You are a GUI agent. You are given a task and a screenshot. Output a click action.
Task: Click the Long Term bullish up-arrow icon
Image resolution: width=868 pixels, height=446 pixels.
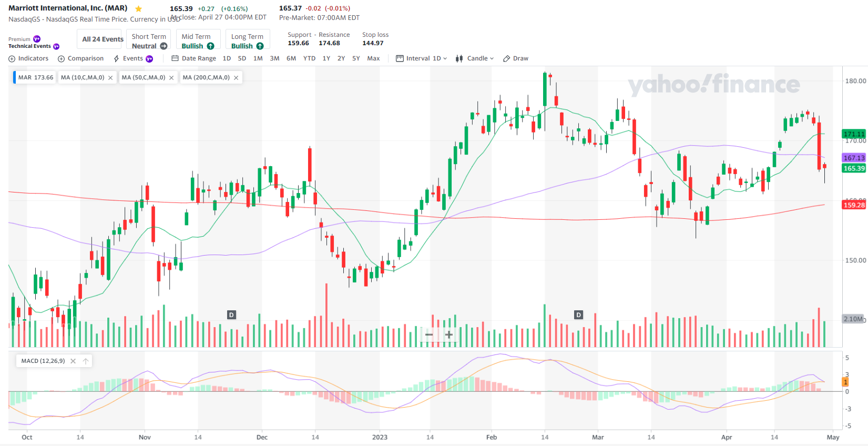coord(260,46)
